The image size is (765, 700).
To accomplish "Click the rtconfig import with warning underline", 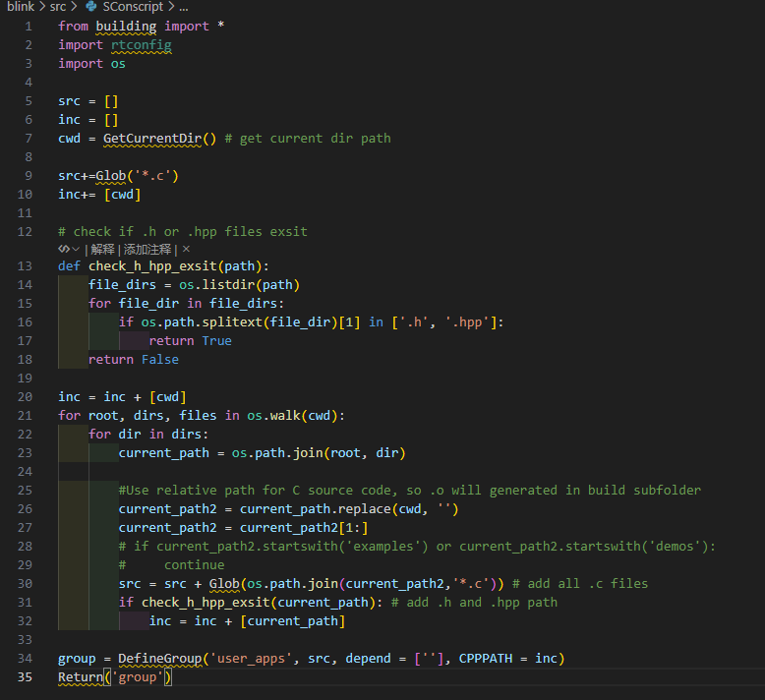I will 147,44.
